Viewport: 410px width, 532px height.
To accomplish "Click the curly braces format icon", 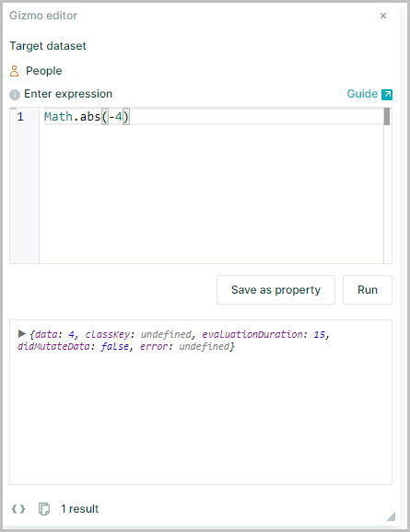I will [18, 509].
